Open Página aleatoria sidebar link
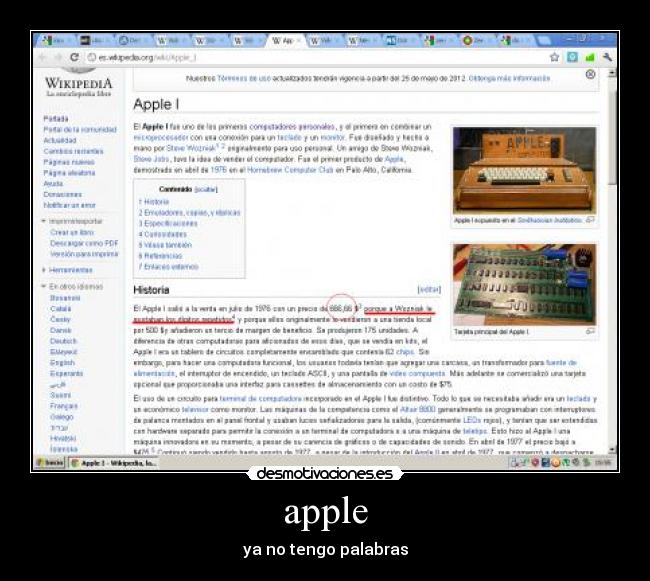 tap(69, 172)
